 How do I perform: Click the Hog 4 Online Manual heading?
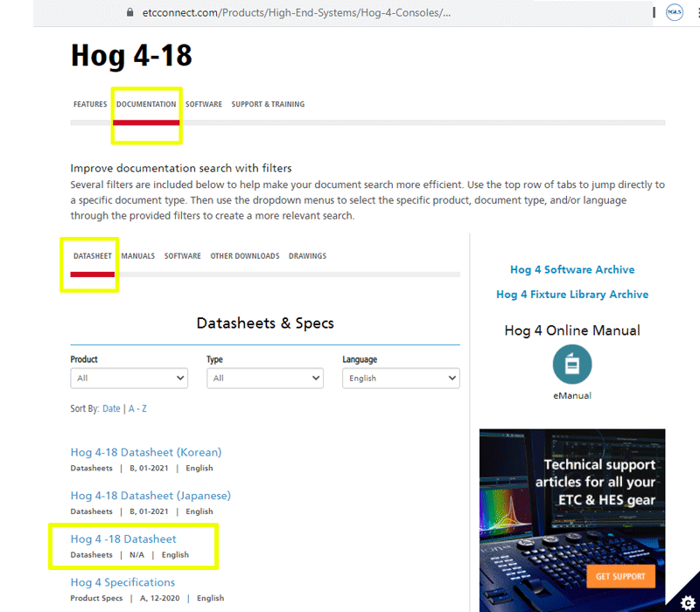[x=572, y=330]
